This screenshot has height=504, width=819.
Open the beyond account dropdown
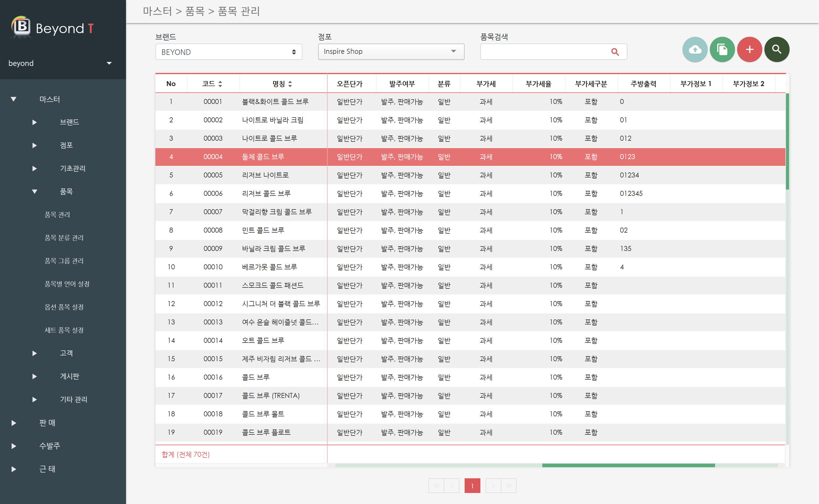click(109, 63)
